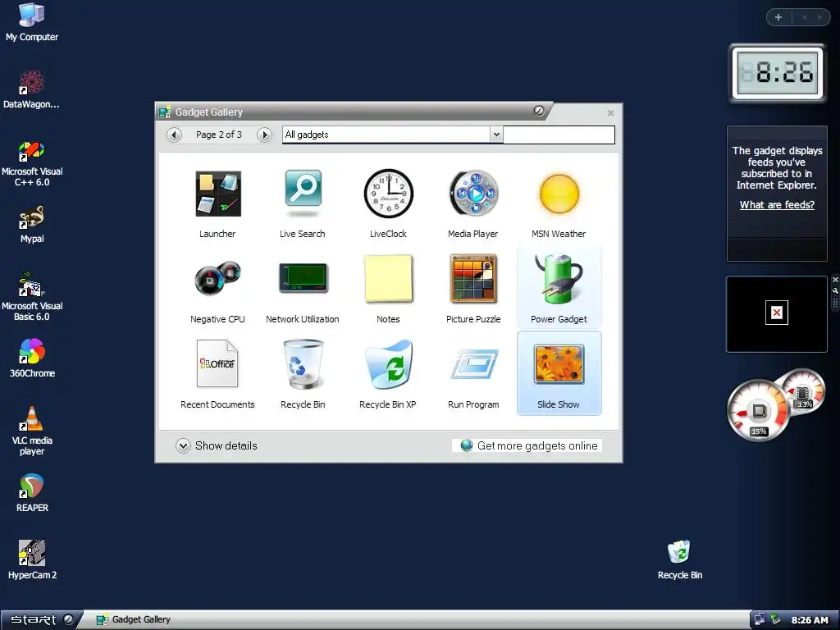Close the Gadget Gallery window
Viewport: 840px width, 630px height.
(610, 113)
